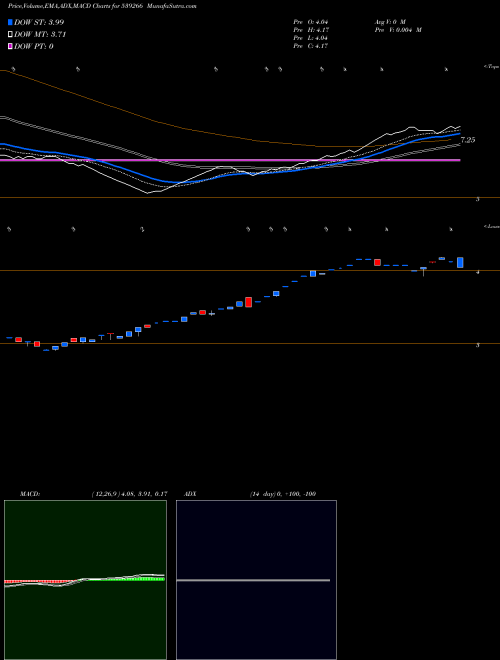Open the dark blue ADX chart panel
Viewport: 500px width, 660px height.
coord(256,580)
